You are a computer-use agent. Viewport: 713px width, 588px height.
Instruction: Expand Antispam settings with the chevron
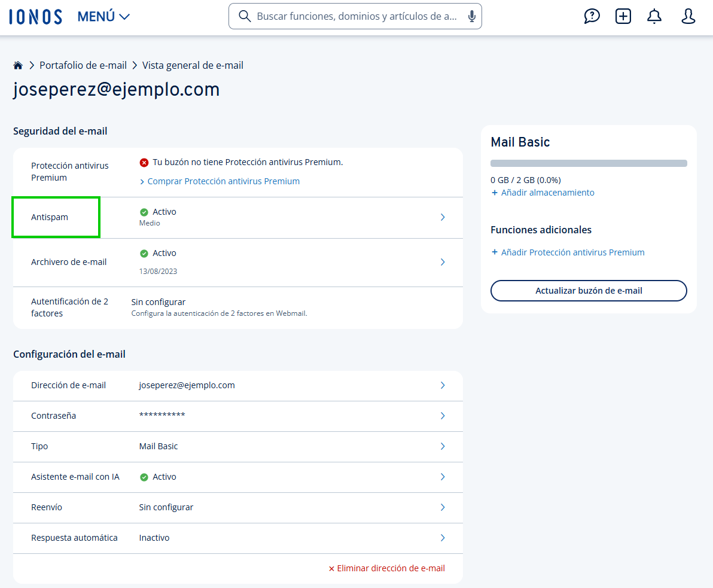click(443, 217)
